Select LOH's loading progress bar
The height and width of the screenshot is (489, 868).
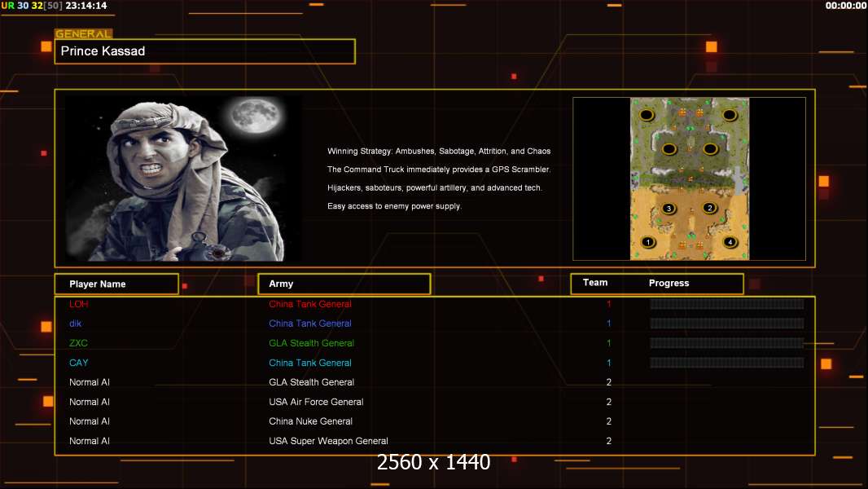point(727,304)
